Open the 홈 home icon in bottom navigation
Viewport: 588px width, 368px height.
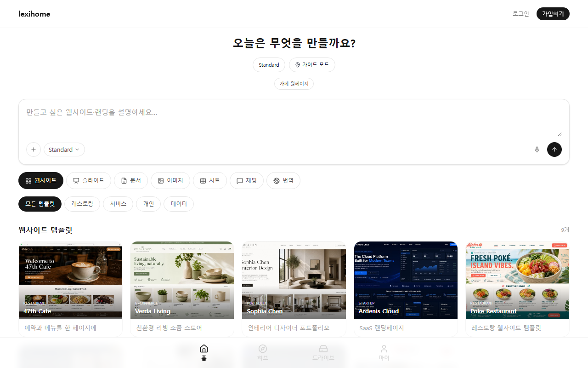pos(204,349)
